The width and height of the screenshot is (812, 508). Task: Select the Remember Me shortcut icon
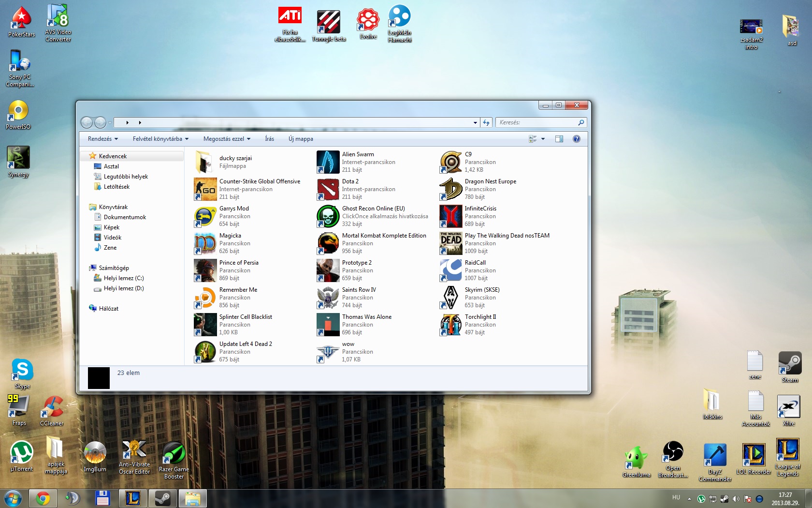click(x=205, y=298)
